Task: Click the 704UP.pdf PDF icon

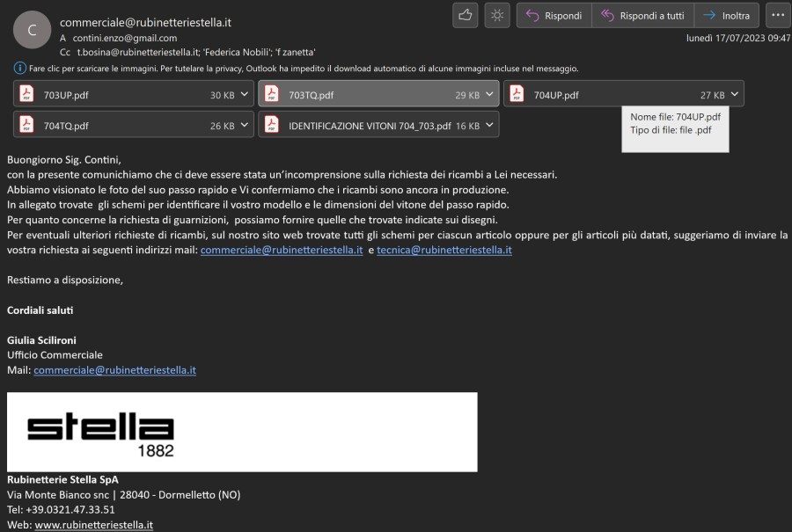Action: pos(517,95)
